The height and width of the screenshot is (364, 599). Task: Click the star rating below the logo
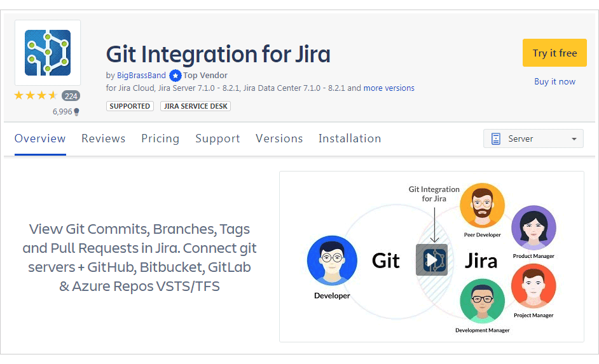pyautogui.click(x=36, y=95)
